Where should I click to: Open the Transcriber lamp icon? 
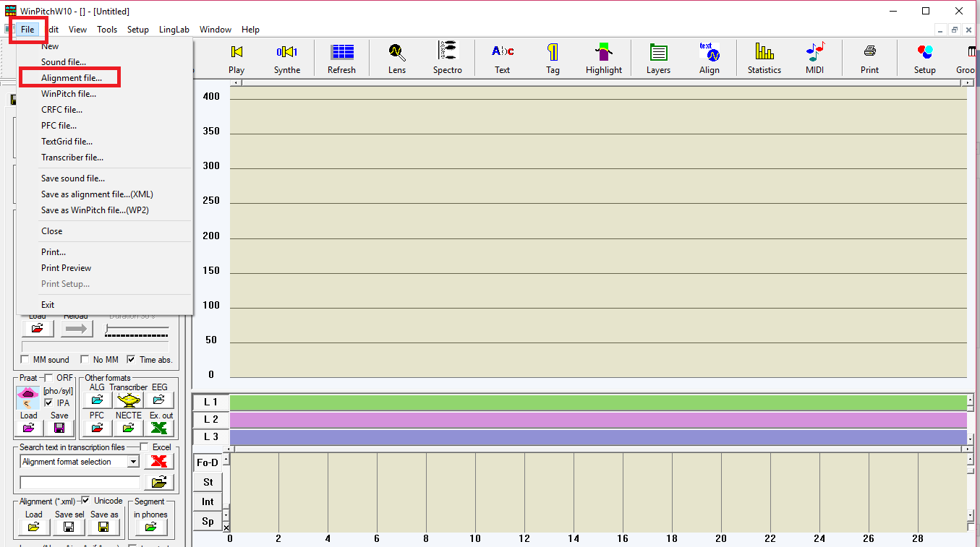click(x=128, y=400)
